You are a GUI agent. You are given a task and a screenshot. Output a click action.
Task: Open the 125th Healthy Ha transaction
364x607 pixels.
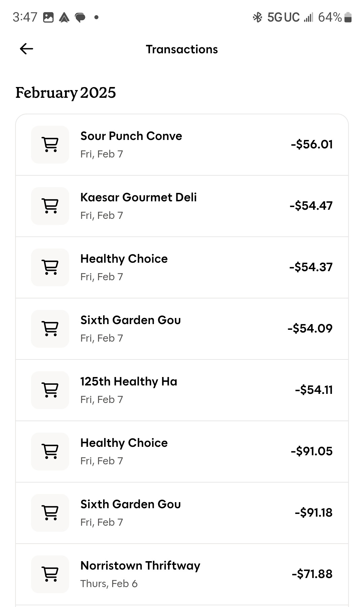tap(128, 381)
